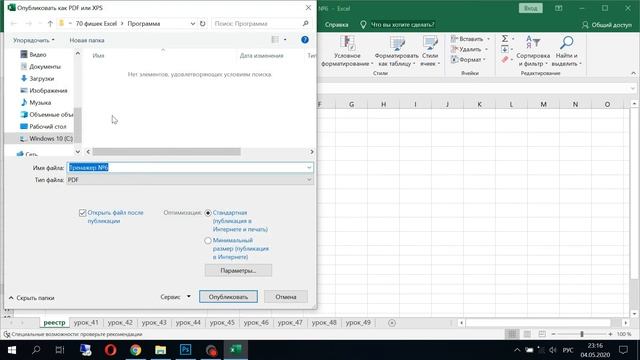Image resolution: width=640 pixels, height=360 pixels.
Task: Select the реестр sheet tab
Action: tap(54, 322)
